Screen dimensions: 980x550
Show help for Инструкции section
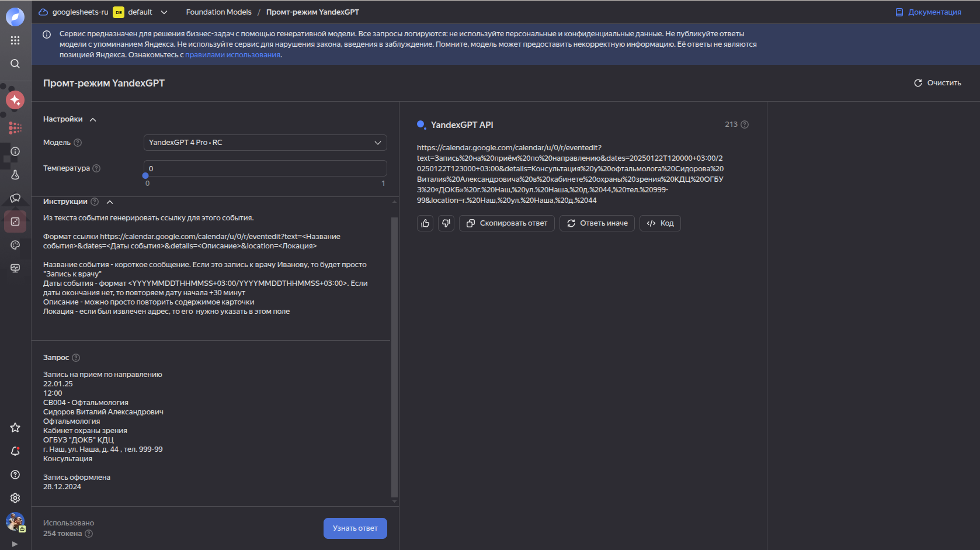[95, 202]
